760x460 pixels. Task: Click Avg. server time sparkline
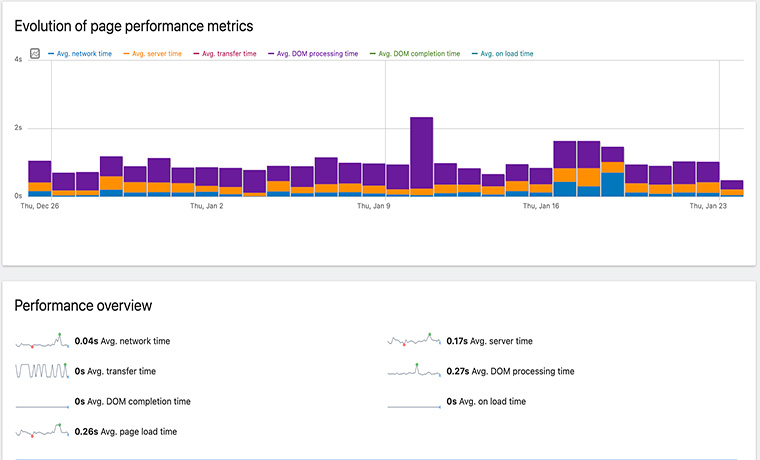point(414,341)
